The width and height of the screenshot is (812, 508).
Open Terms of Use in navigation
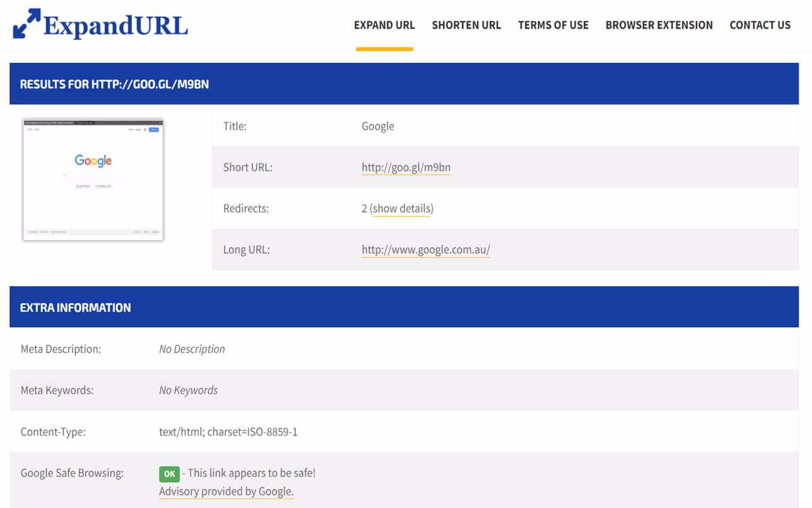tap(553, 25)
